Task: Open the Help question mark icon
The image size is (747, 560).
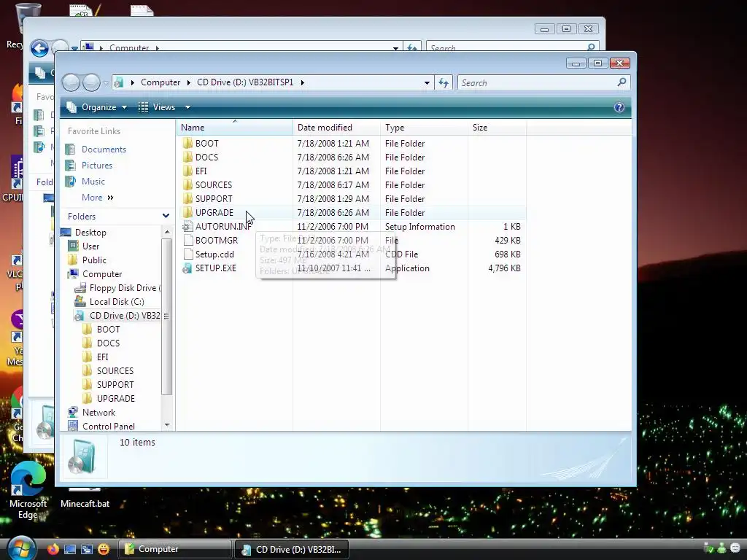Action: [619, 107]
